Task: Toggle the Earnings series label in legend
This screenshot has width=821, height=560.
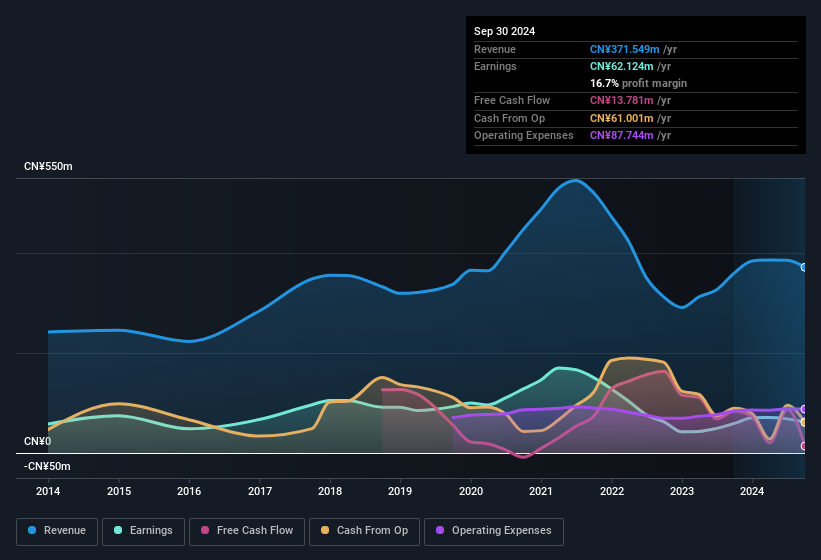Action: [151, 530]
